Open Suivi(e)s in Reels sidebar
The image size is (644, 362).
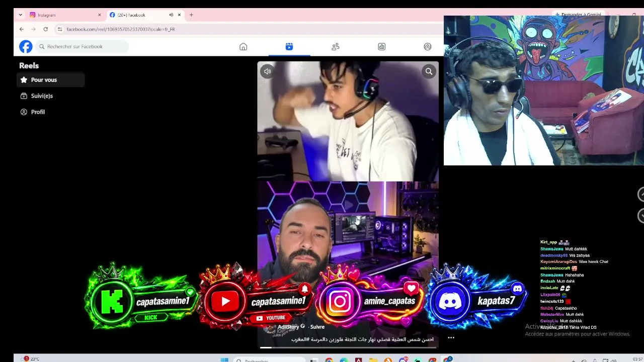[x=50, y=96]
